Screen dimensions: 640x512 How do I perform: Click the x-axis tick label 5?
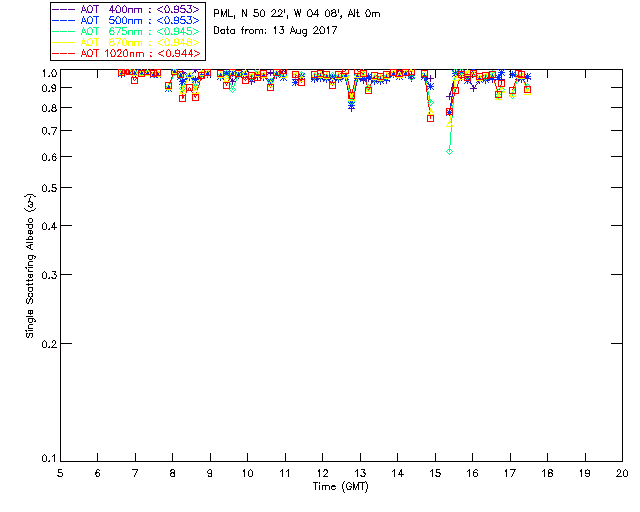60,473
